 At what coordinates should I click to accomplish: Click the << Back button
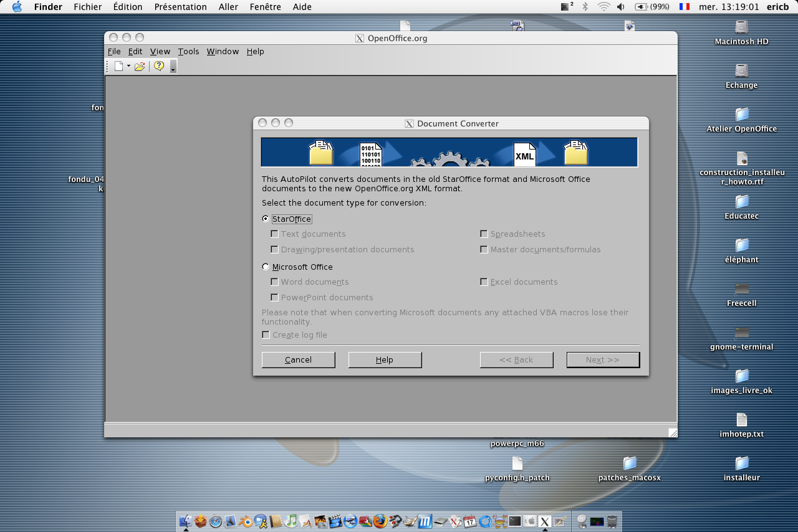pyautogui.click(x=516, y=360)
